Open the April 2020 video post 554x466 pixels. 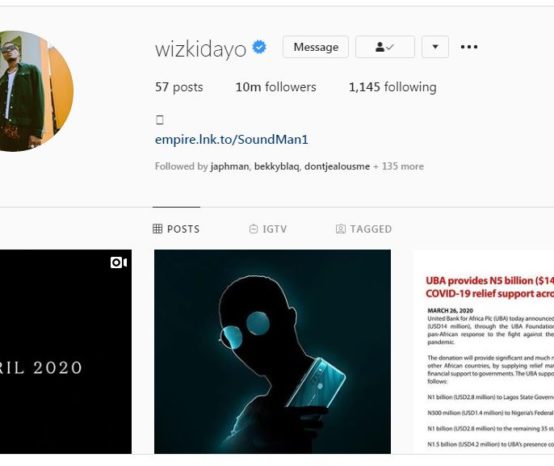pos(66,352)
